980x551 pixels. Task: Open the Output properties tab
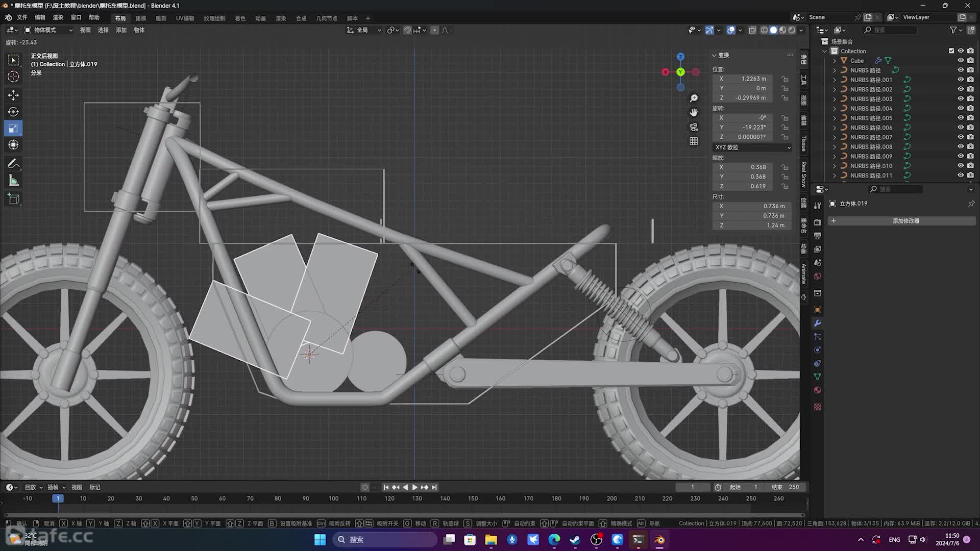click(x=817, y=236)
